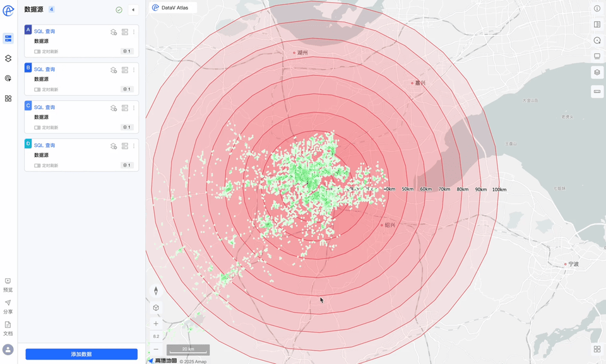The width and height of the screenshot is (606, 364).
Task: Show layer count badge of source C
Action: point(127,127)
